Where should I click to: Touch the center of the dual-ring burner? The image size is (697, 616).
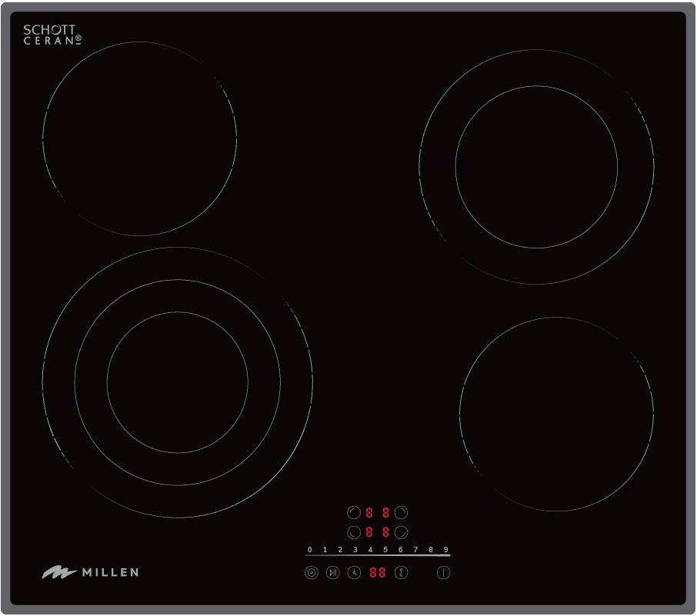tap(536, 167)
